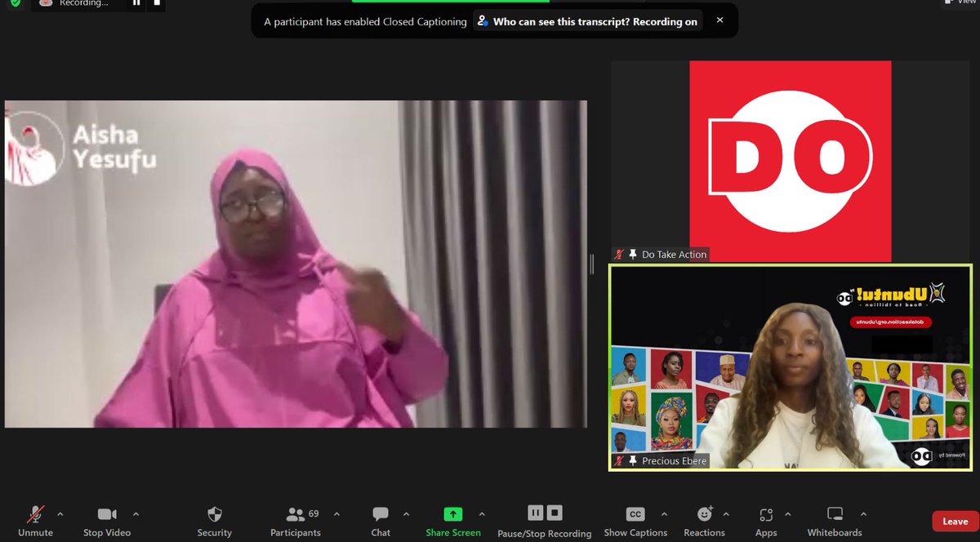Pause the recording in bottom toolbar
This screenshot has width=980, height=542.
(x=535, y=513)
